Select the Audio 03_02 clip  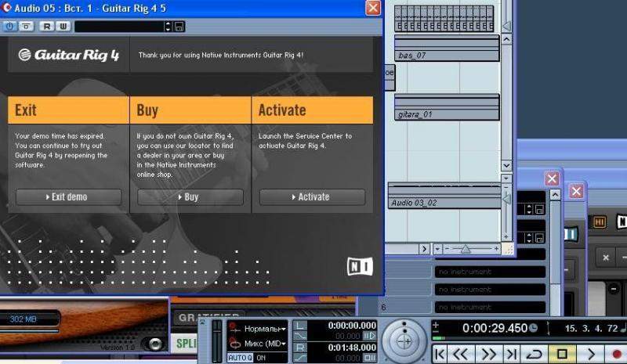[444, 196]
